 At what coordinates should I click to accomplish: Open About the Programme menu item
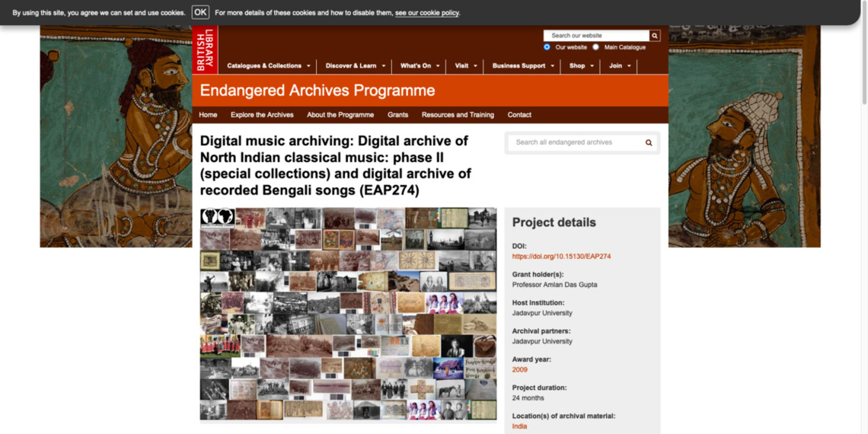tap(340, 115)
